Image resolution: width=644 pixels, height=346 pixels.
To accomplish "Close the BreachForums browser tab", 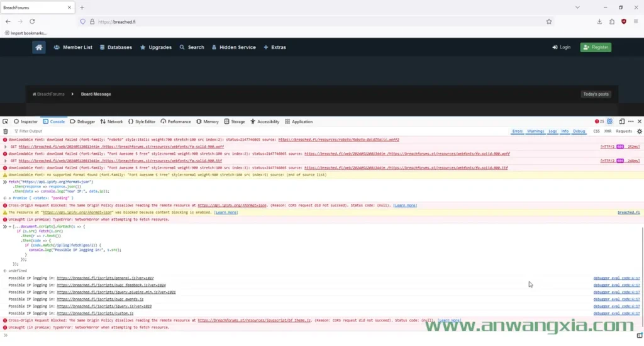I will [x=69, y=8].
